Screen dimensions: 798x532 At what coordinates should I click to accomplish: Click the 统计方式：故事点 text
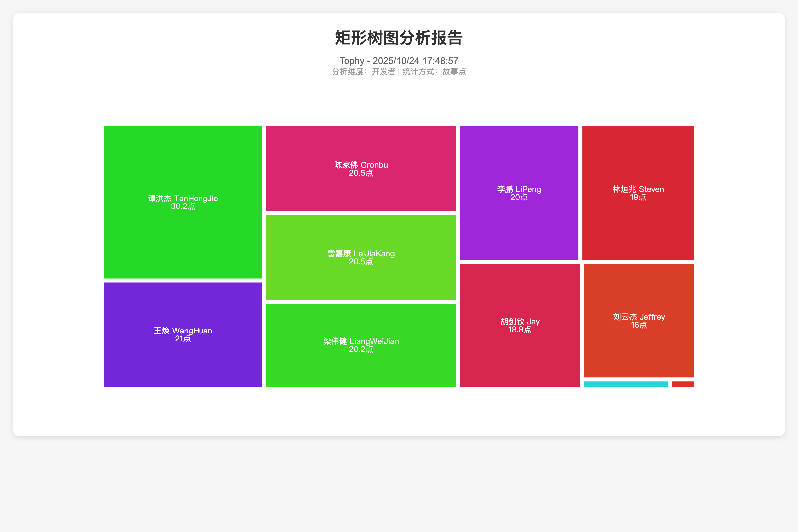pyautogui.click(x=434, y=72)
